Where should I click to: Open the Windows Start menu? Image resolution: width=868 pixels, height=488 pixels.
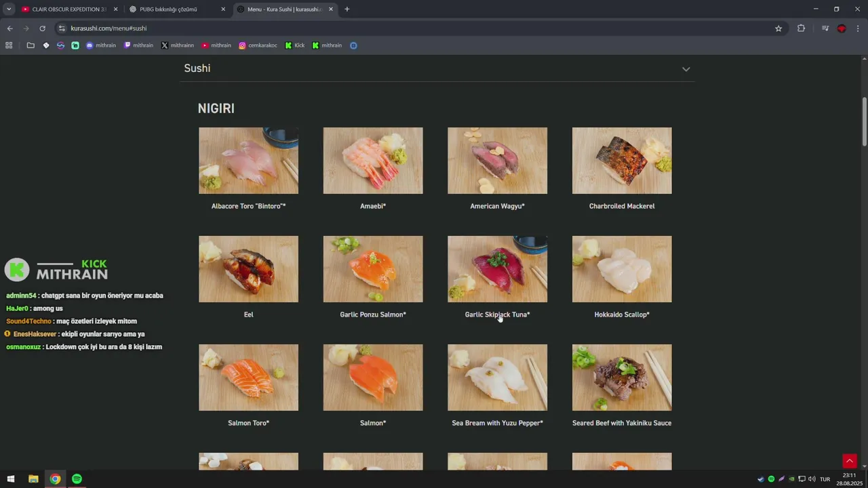[x=11, y=479]
